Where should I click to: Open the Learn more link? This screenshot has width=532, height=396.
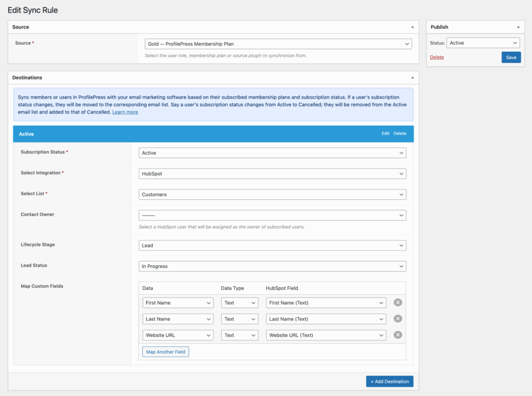coord(125,112)
